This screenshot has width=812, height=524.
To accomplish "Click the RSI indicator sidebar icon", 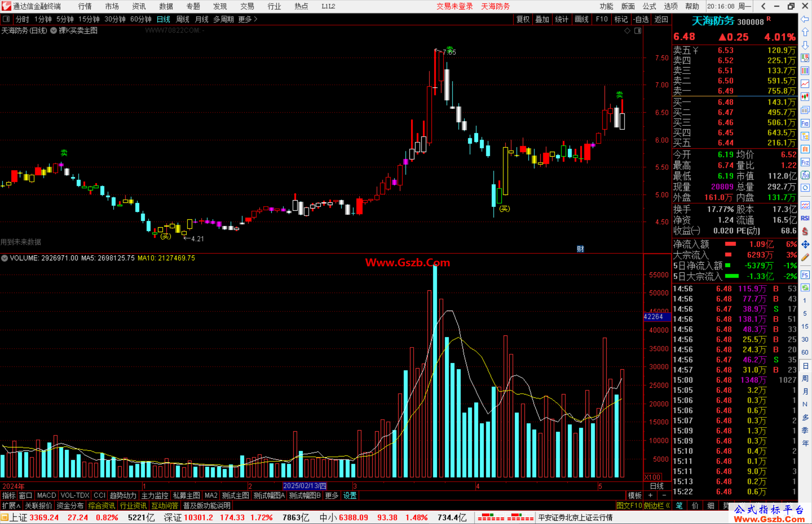I will pos(805,218).
